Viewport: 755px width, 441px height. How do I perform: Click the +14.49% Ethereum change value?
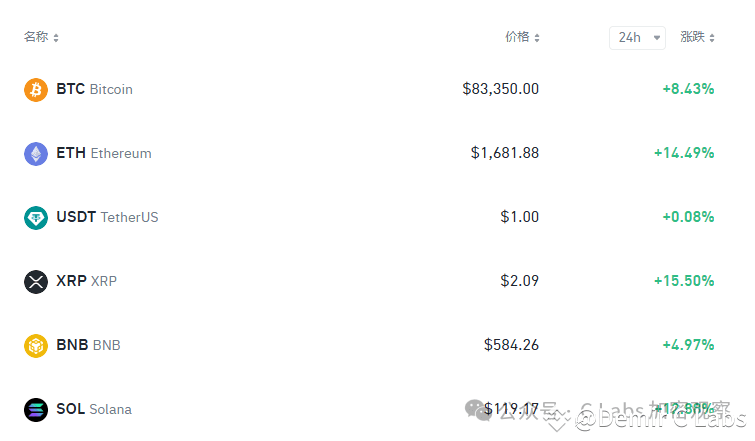[x=684, y=153]
